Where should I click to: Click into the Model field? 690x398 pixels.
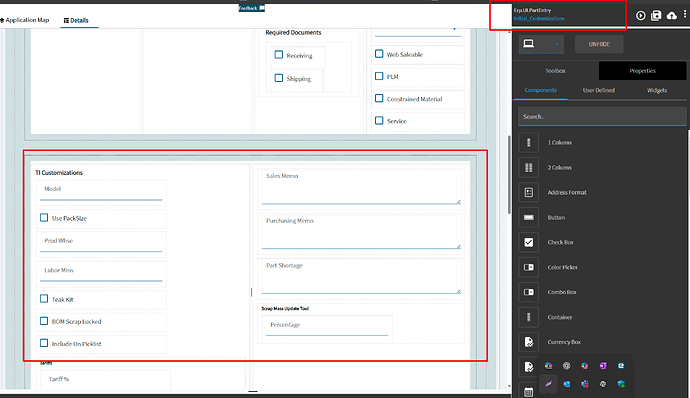click(101, 192)
